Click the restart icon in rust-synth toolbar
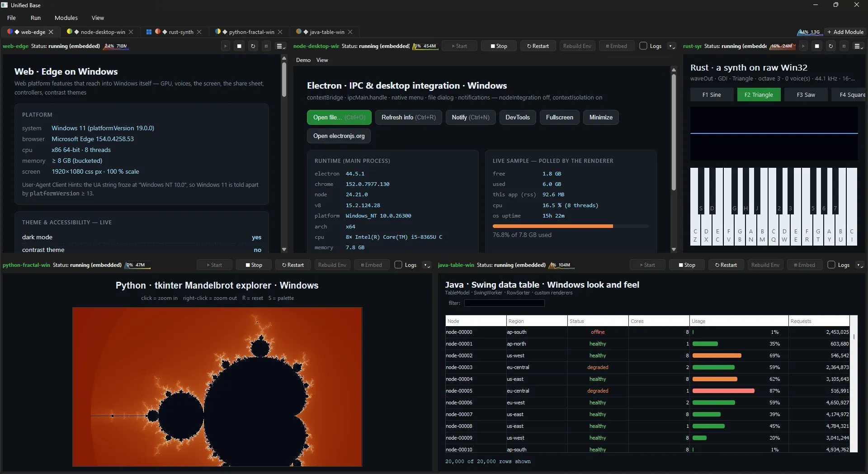Screen dimensions: 868x474 [x=830, y=46]
